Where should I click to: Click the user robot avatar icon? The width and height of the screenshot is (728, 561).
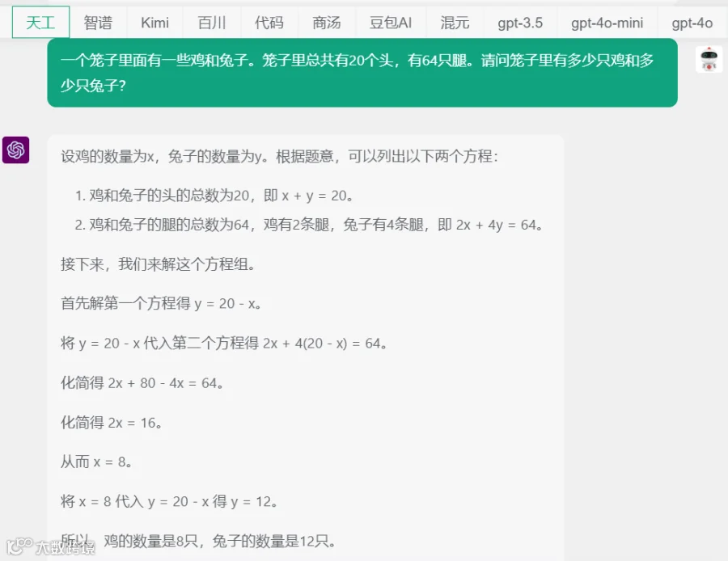point(709,59)
